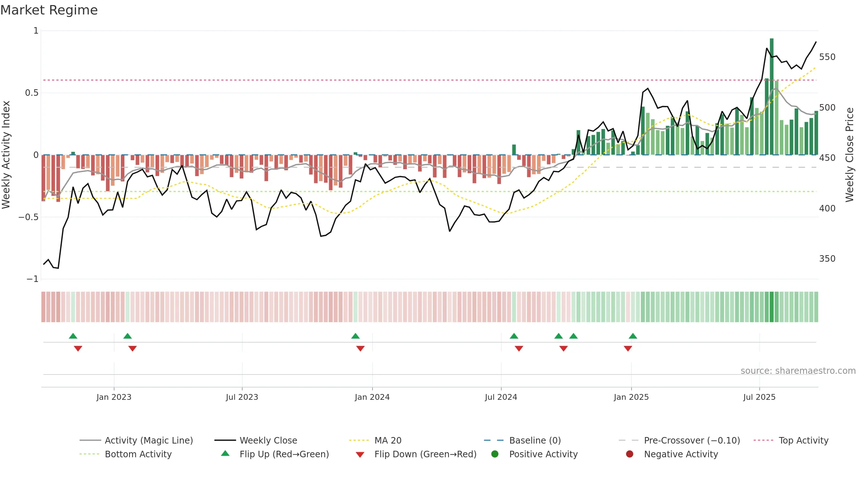Click the '350' price axis tick label
This screenshot has width=868, height=488.
click(x=827, y=259)
